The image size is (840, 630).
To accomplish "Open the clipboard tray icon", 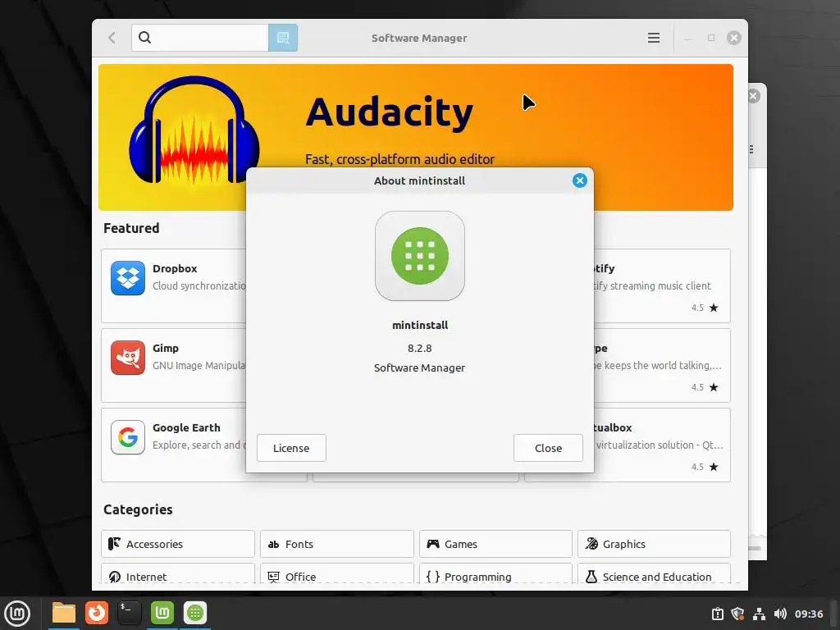I will point(718,614).
